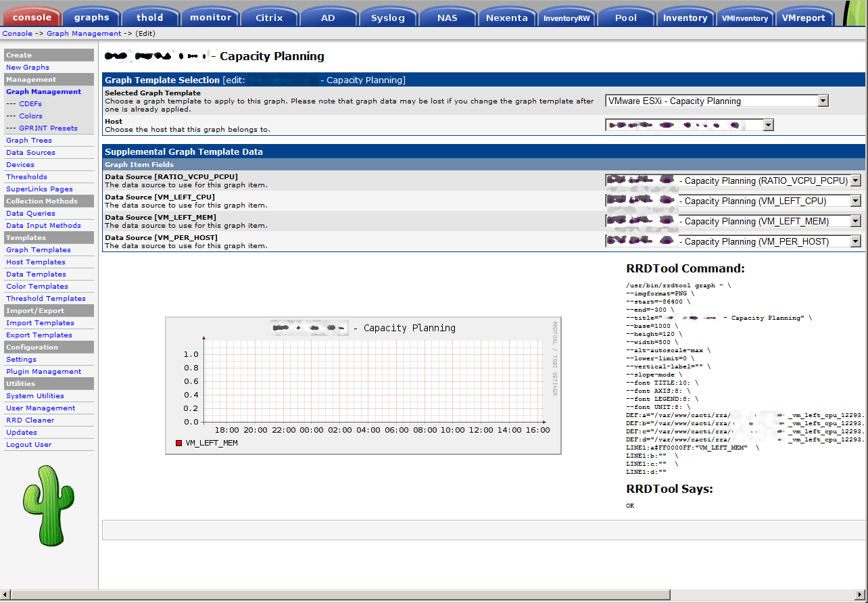Open CDEFs in sidebar
868x603 pixels.
[30, 104]
